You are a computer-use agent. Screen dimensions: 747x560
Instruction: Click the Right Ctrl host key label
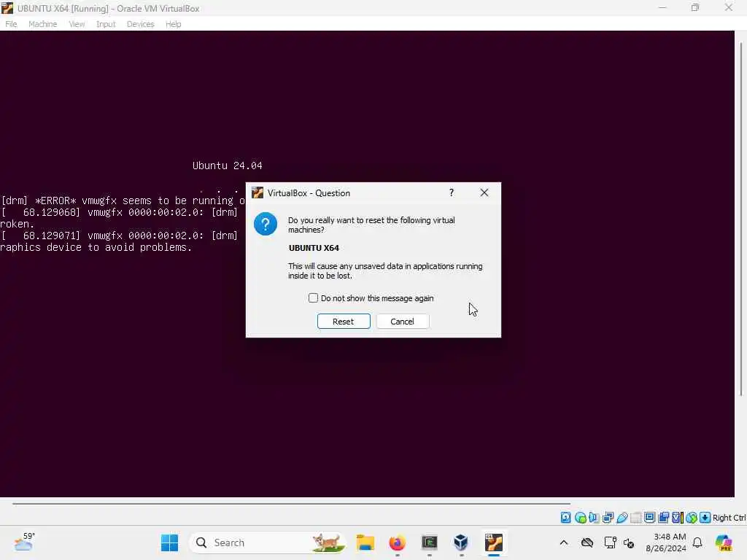pyautogui.click(x=729, y=518)
